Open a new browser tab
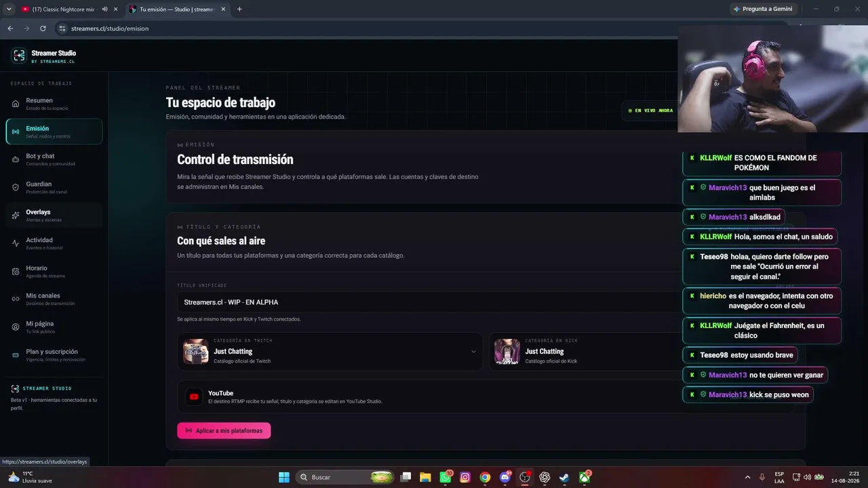 click(239, 9)
